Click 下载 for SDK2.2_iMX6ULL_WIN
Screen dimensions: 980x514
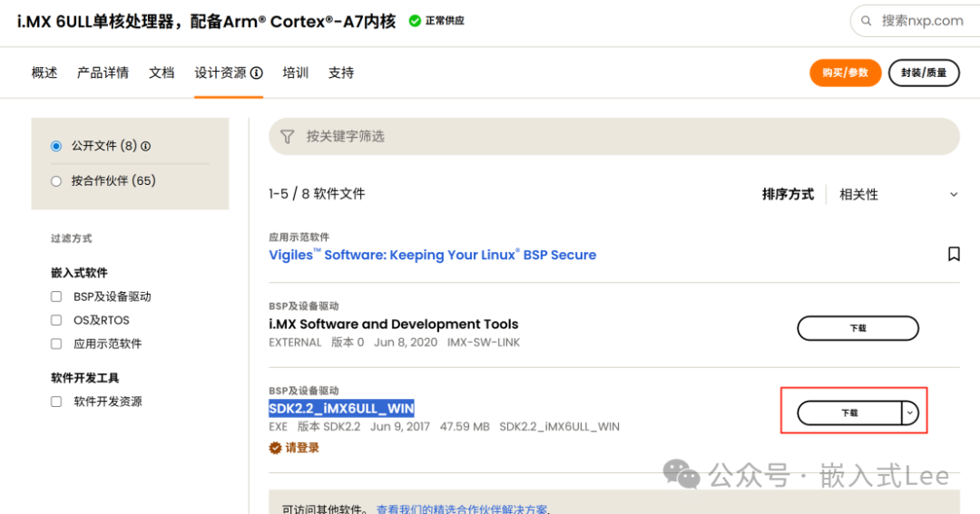pyautogui.click(x=849, y=412)
